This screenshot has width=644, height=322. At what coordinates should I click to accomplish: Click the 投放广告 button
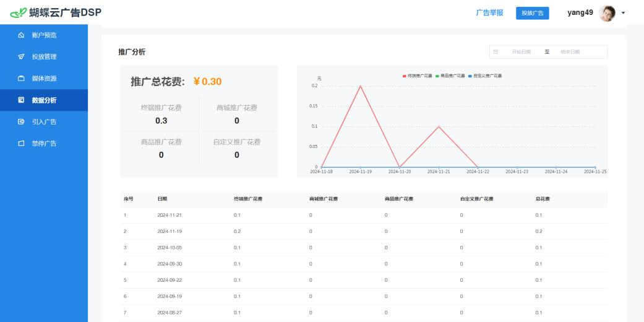[532, 13]
